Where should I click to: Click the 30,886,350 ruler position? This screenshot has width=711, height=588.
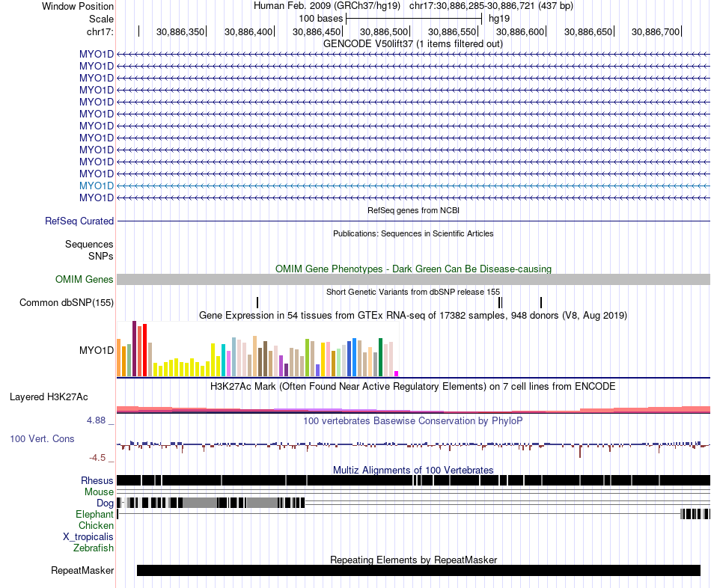(180, 31)
